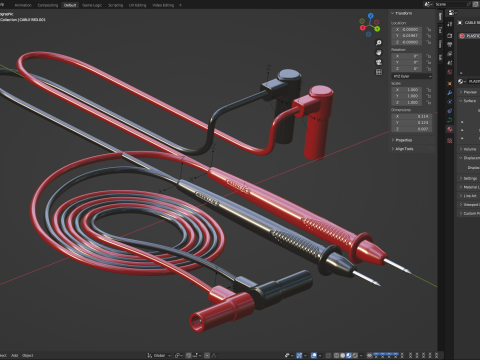Open the sidebar Item tab
480x360 pixels.
[x=440, y=16]
